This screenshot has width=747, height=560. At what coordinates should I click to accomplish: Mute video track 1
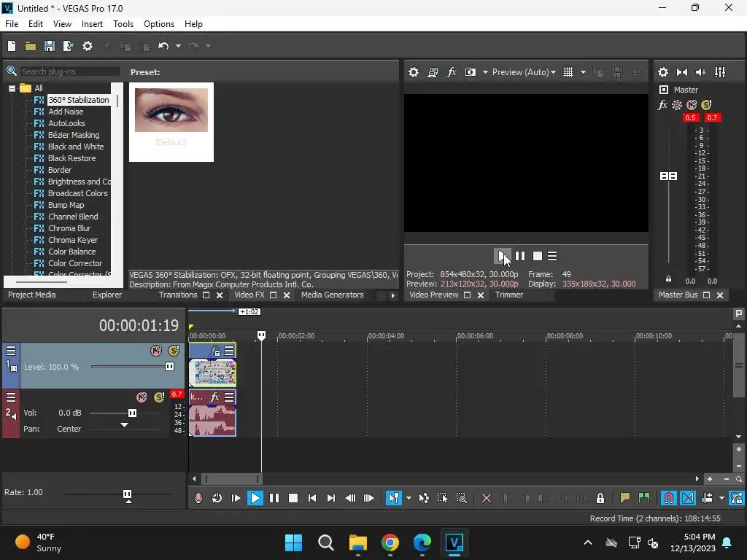(x=156, y=351)
